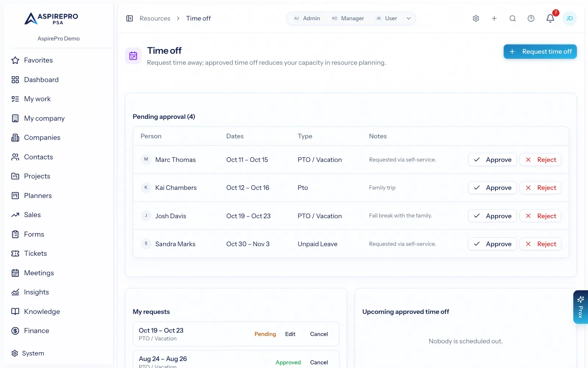
Task: Approve Josh Davis's request
Action: 492,216
